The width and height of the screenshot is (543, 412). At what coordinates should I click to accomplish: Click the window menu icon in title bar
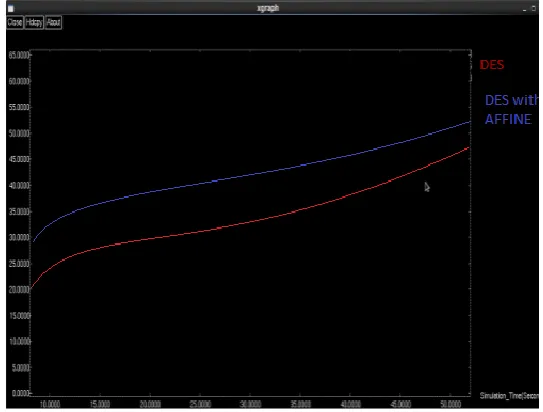pos(11,8)
